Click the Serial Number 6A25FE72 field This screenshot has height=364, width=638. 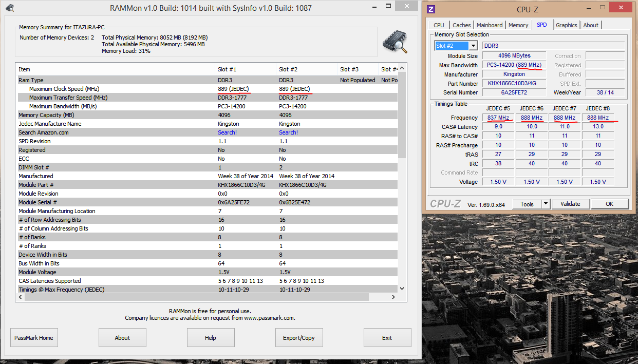coord(514,92)
